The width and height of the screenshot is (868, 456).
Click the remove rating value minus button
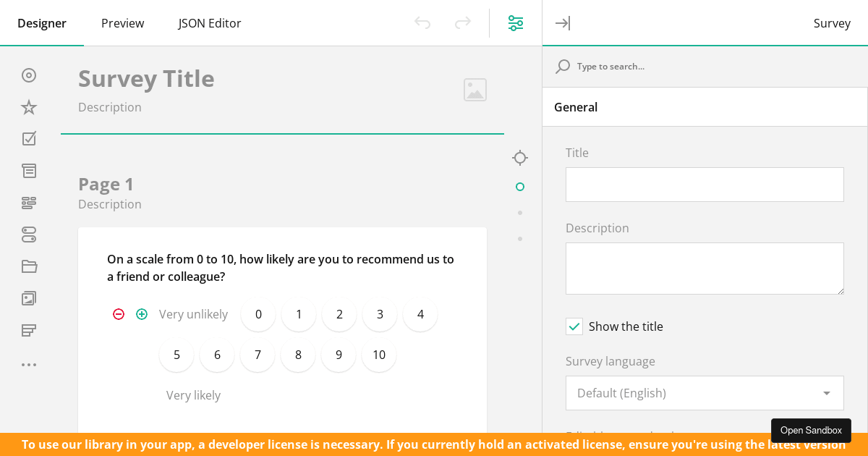click(x=119, y=314)
